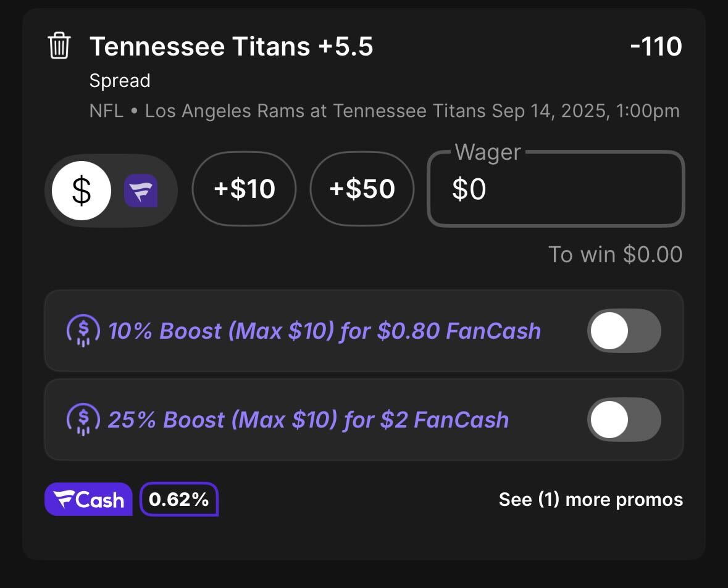
Task: Click the Wager amount input field
Action: tap(556, 189)
